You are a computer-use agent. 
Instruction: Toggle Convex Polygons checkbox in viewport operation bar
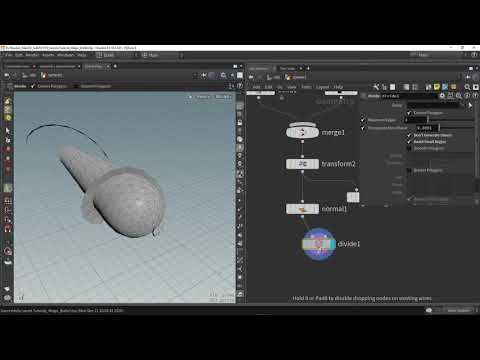click(x=33, y=86)
